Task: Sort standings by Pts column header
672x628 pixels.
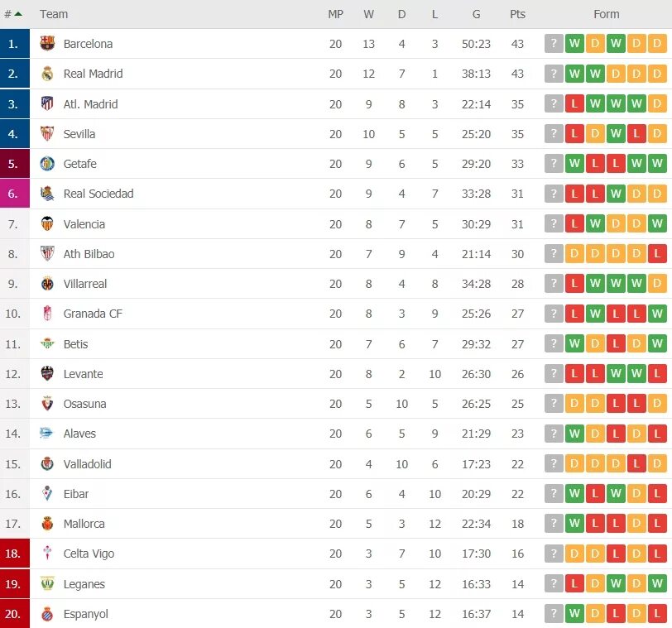Action: [x=517, y=14]
